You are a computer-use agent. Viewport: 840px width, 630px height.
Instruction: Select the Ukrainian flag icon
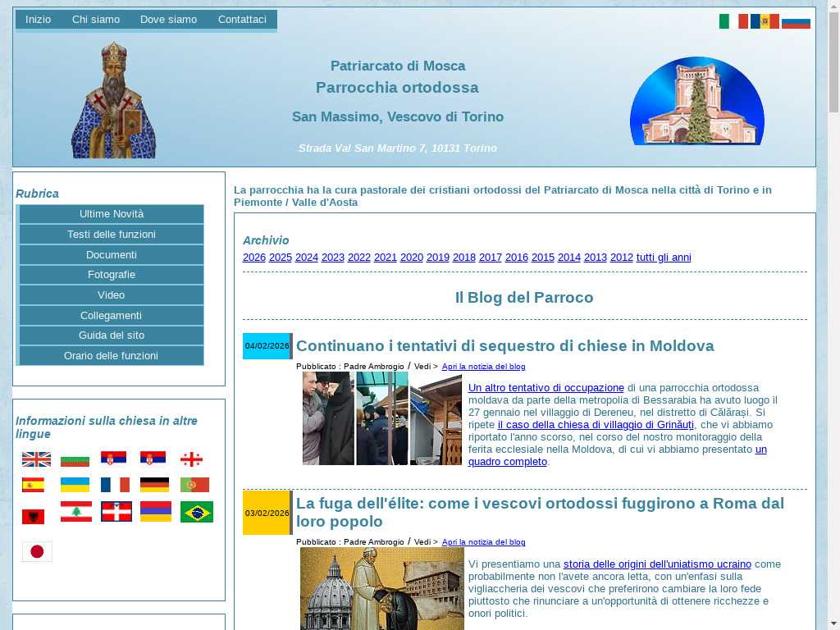click(75, 485)
